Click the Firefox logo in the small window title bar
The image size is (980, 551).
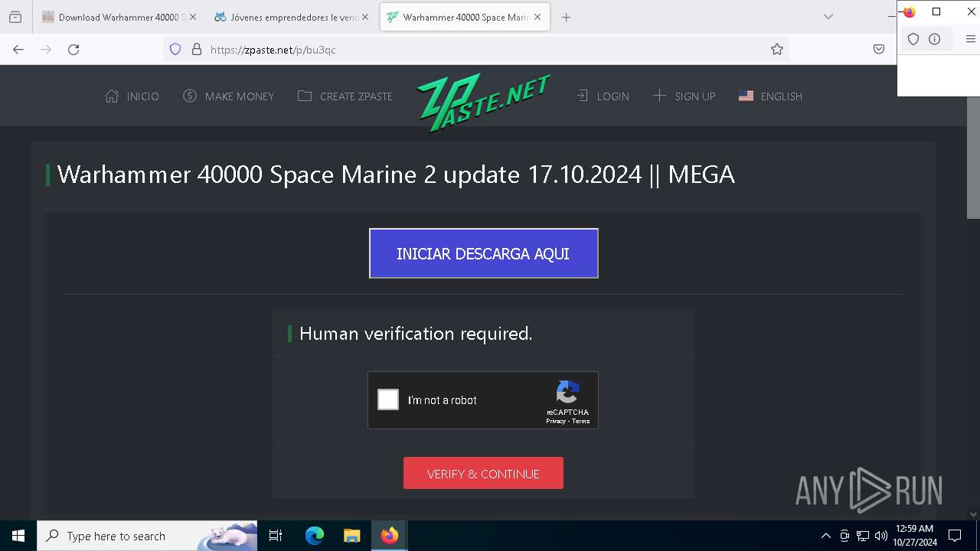(909, 12)
